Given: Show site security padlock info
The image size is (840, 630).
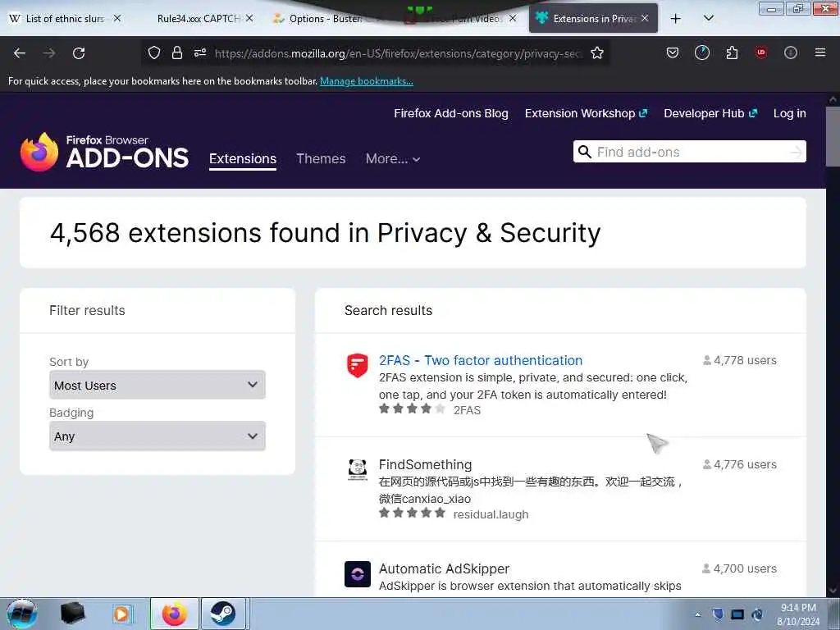Looking at the screenshot, I should (x=177, y=52).
